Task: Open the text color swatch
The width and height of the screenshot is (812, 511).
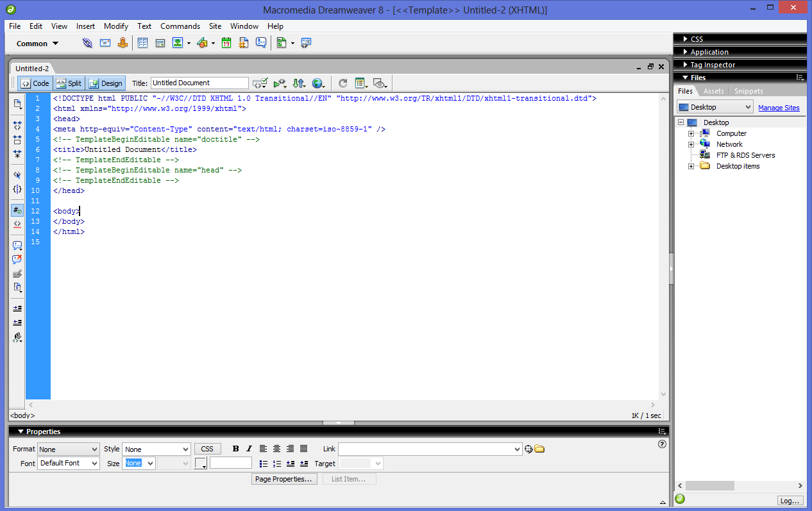Action: [201, 463]
